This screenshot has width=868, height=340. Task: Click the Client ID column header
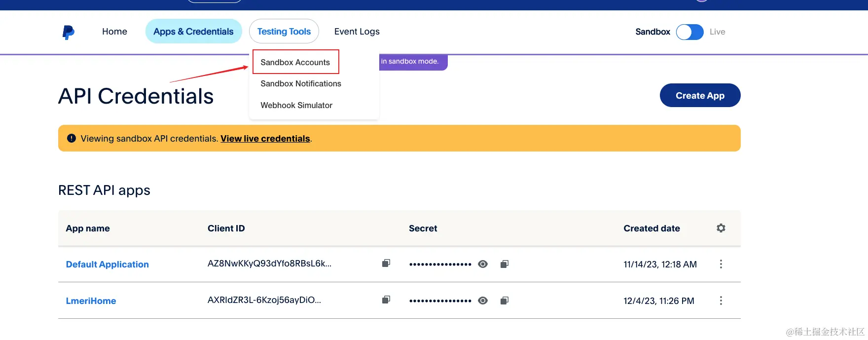point(226,228)
